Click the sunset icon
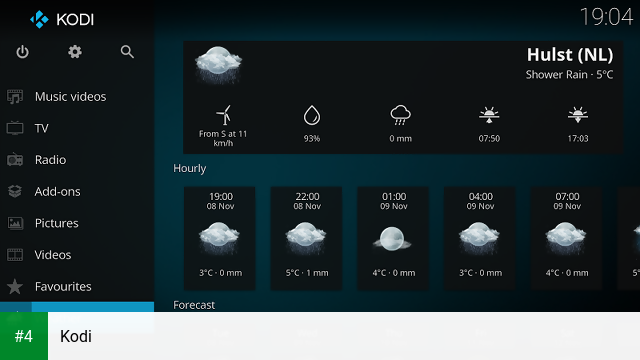 click(578, 116)
